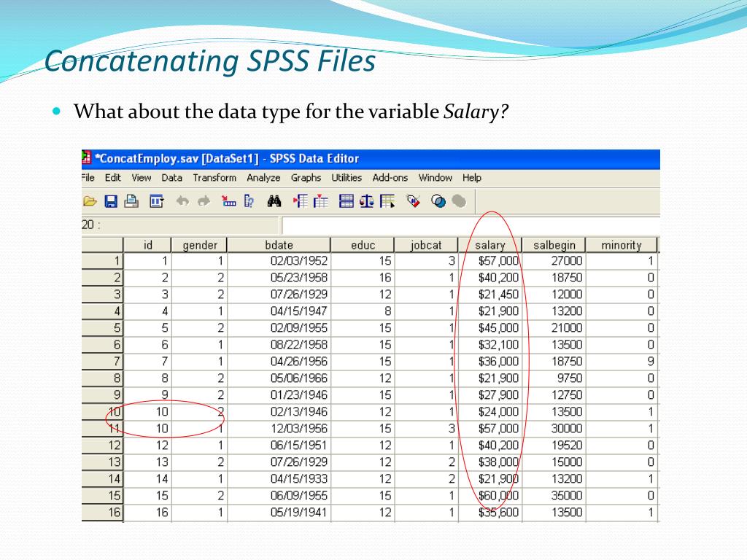Click the Undo arrow icon
Screen dimensions: 747x560
click(182, 201)
